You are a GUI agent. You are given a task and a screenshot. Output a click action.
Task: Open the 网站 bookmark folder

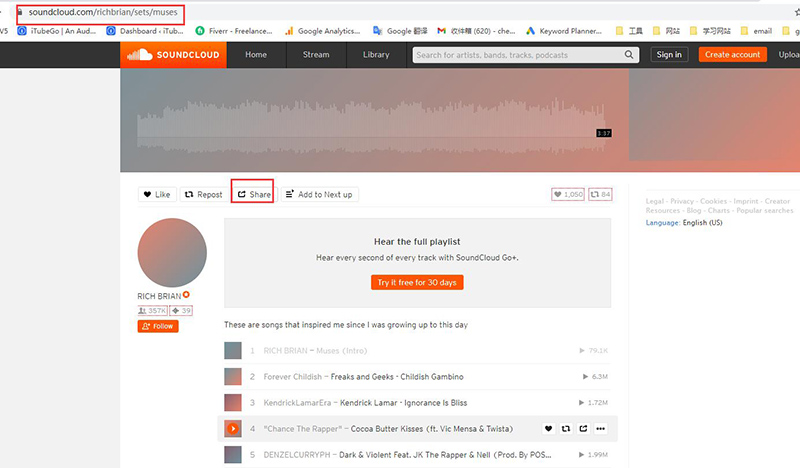pos(666,31)
